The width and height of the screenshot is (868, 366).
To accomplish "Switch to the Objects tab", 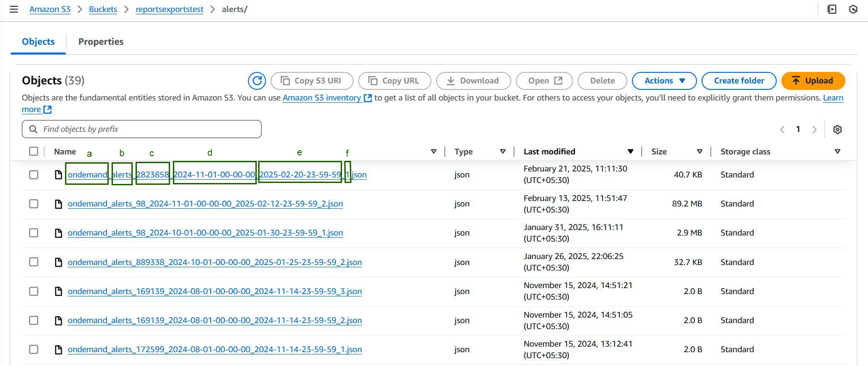I will point(38,41).
